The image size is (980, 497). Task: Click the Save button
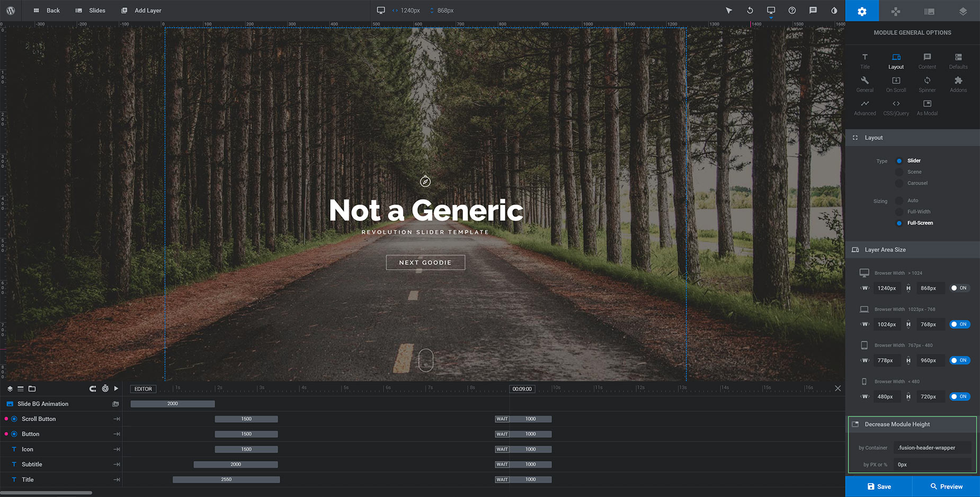coord(879,486)
